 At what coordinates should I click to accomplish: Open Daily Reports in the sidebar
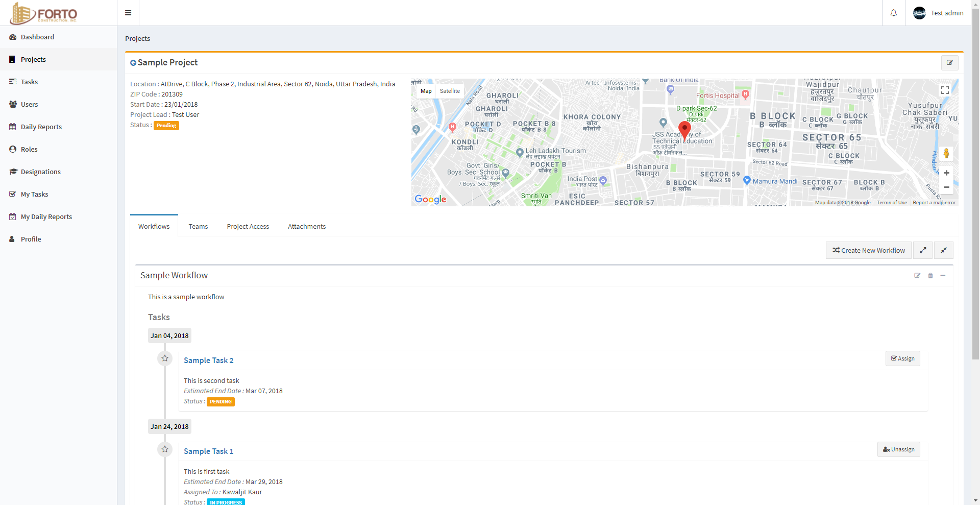(x=58, y=127)
